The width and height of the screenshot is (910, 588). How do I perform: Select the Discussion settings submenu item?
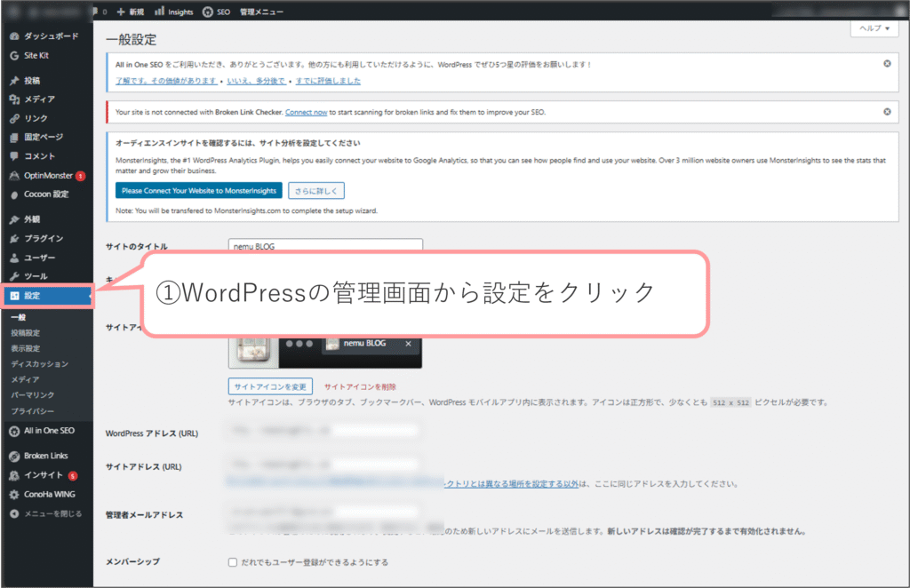39,364
